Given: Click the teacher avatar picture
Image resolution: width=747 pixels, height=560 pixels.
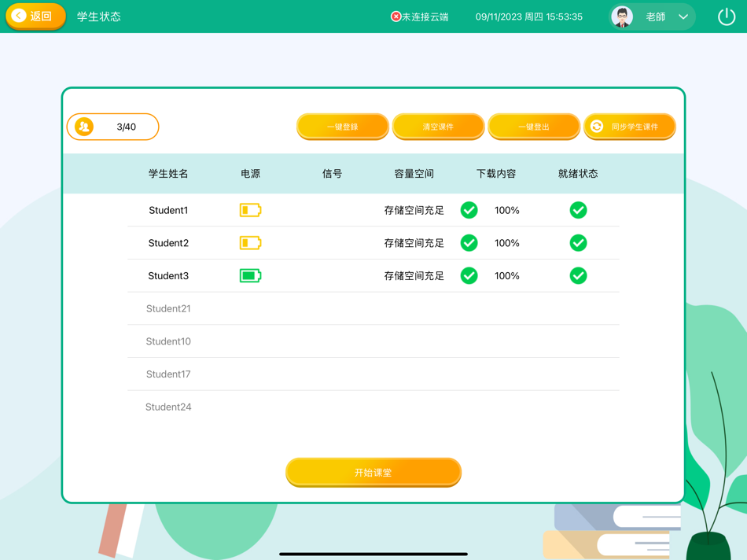Looking at the screenshot, I should click(x=622, y=17).
